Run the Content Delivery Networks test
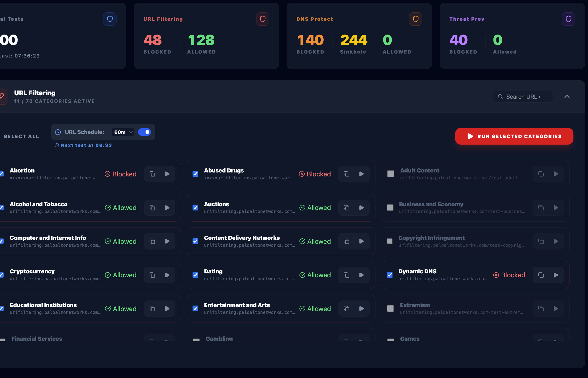The image size is (588, 378). coord(361,241)
